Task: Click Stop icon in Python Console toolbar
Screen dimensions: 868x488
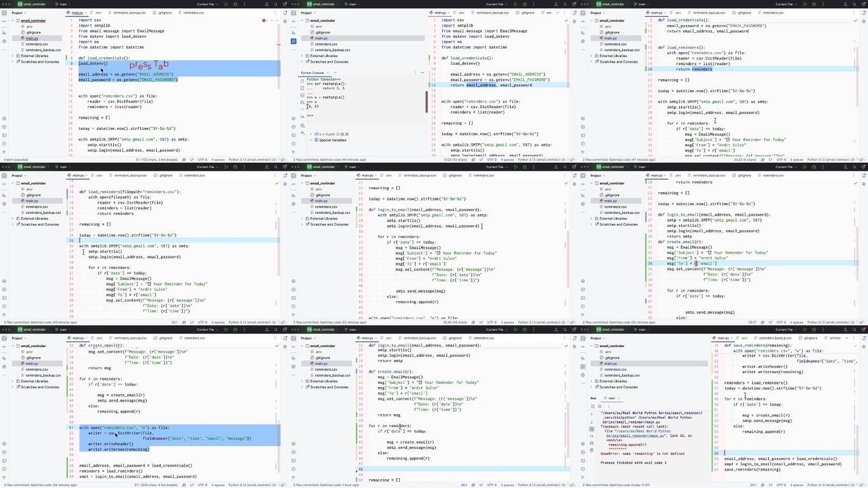Action: click(302, 88)
